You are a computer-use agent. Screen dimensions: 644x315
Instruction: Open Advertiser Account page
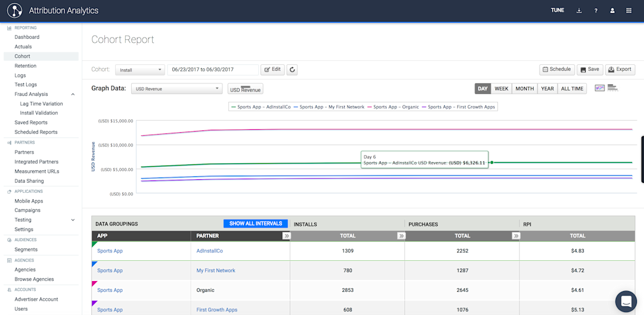click(36, 300)
